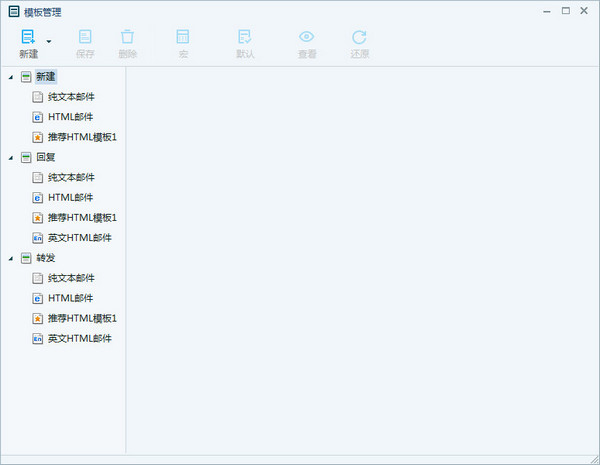Viewport: 600px width, 465px height.
Task: Click 'En' page icon under 转发 group
Action: point(38,338)
